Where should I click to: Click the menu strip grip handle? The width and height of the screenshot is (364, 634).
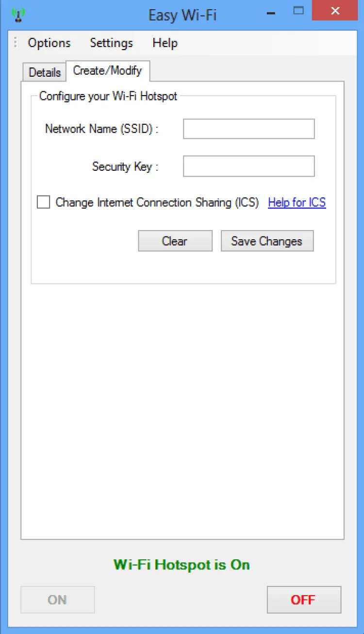[x=16, y=43]
